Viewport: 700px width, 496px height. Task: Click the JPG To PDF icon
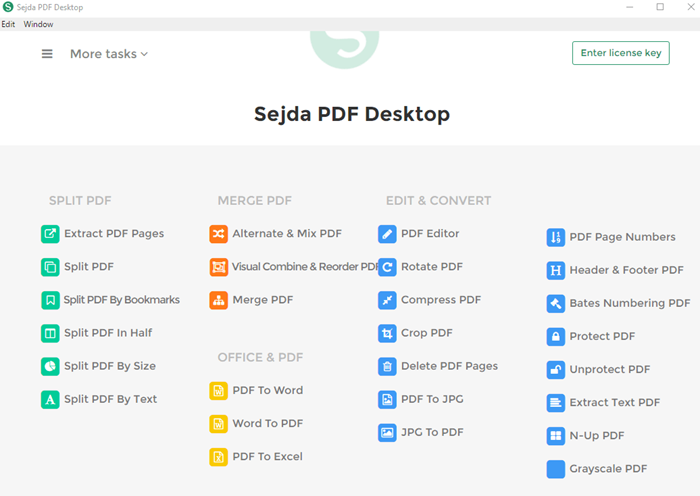(x=387, y=432)
